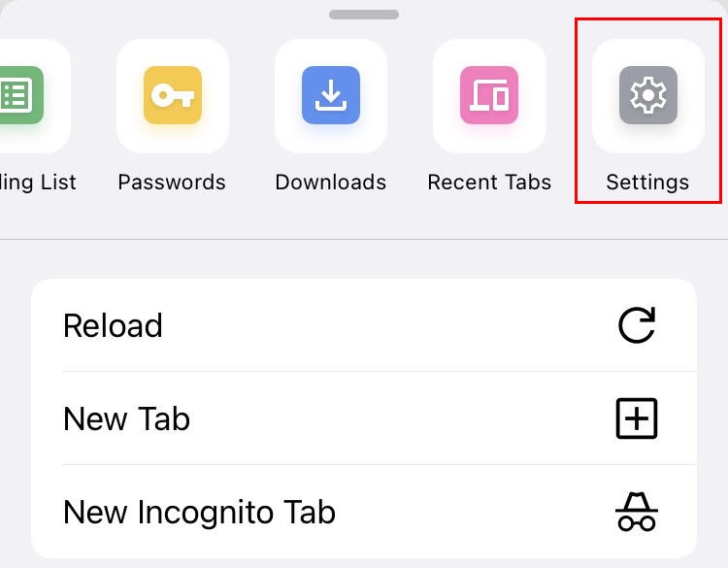Choose the Reload menu row

point(364,325)
